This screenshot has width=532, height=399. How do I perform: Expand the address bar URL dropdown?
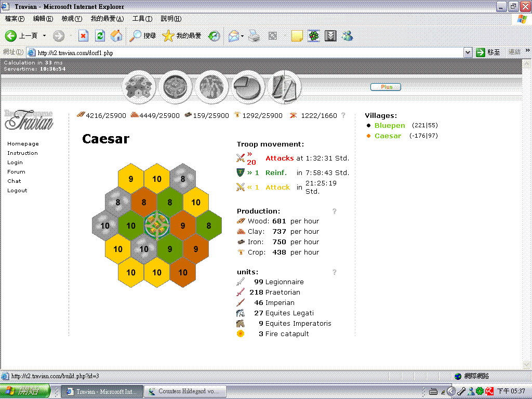[468, 52]
